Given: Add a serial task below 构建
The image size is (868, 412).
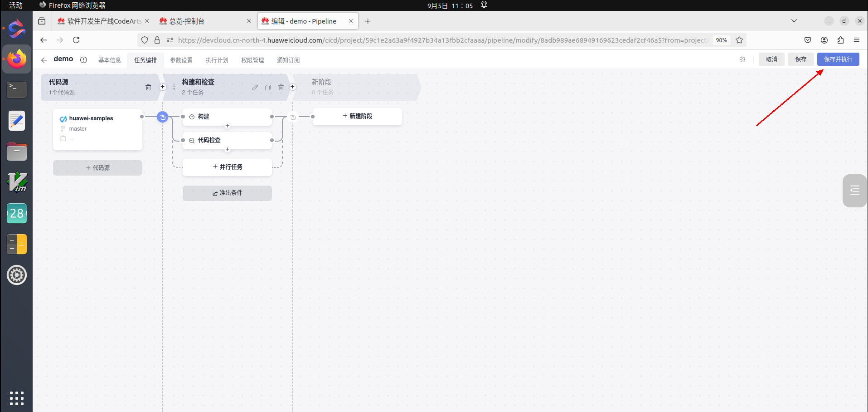Looking at the screenshot, I should pyautogui.click(x=228, y=126).
